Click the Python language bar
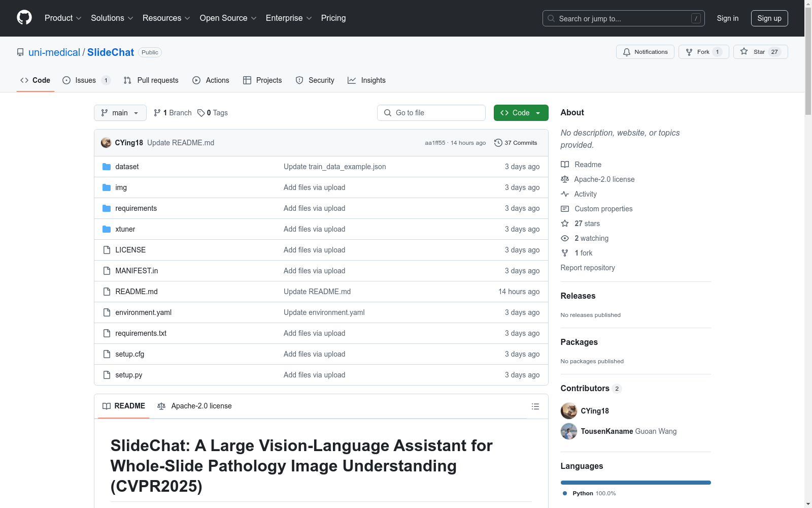The width and height of the screenshot is (812, 508). pyautogui.click(x=636, y=483)
